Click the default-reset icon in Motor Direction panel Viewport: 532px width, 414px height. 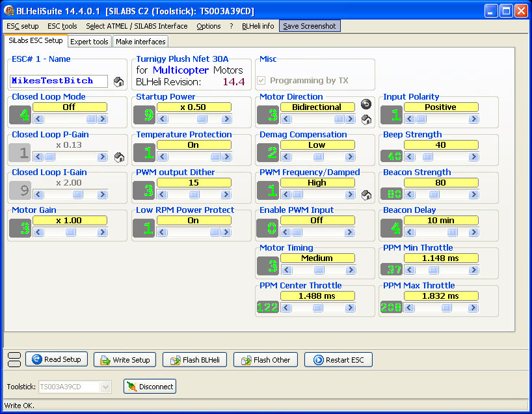click(x=366, y=120)
